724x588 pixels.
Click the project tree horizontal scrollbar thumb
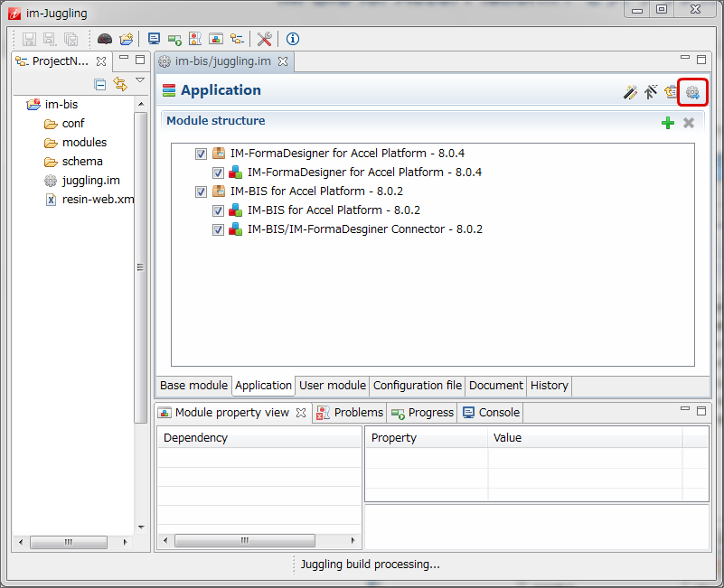click(x=69, y=542)
